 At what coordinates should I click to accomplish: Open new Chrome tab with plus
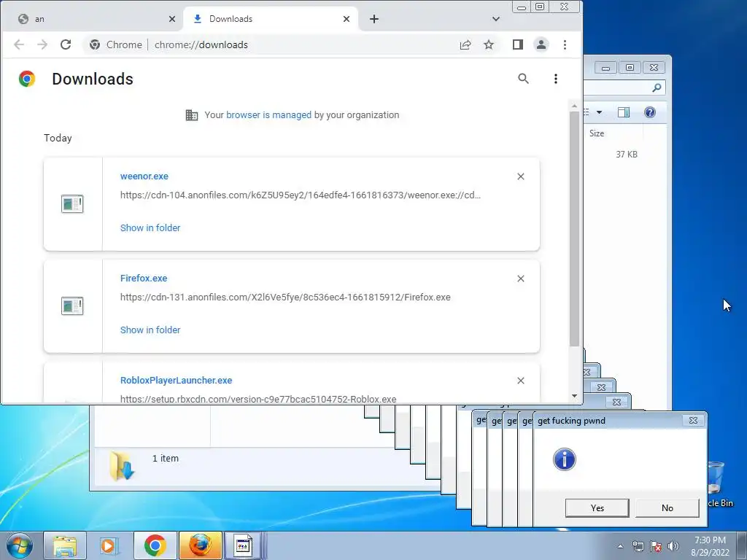374,19
